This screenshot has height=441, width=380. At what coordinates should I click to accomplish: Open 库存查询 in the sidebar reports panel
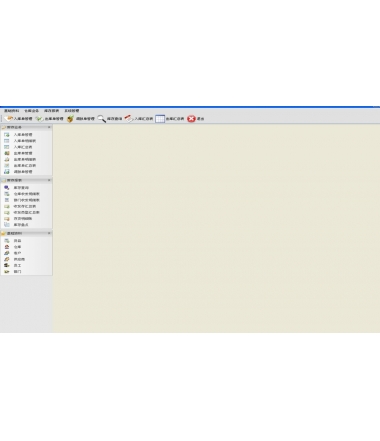pyautogui.click(x=21, y=188)
